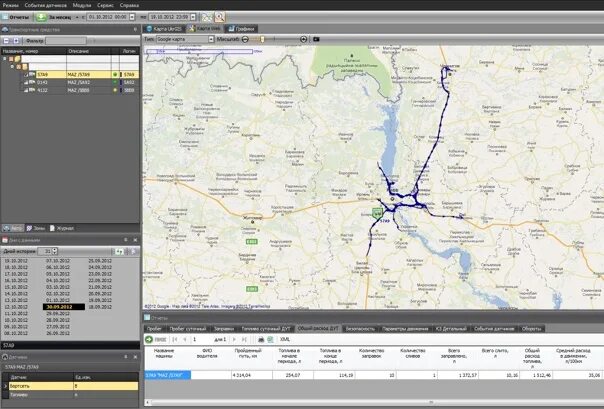Open the Обороты report tab

pos(532,329)
